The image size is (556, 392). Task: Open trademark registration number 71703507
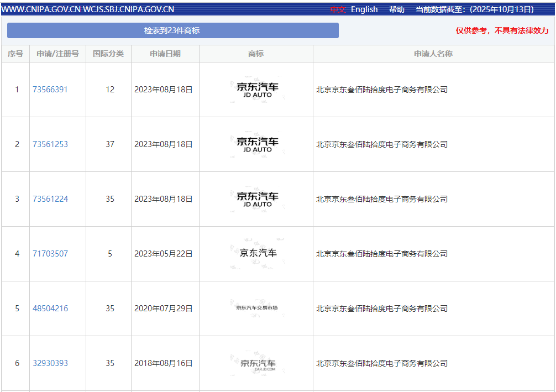click(x=50, y=254)
